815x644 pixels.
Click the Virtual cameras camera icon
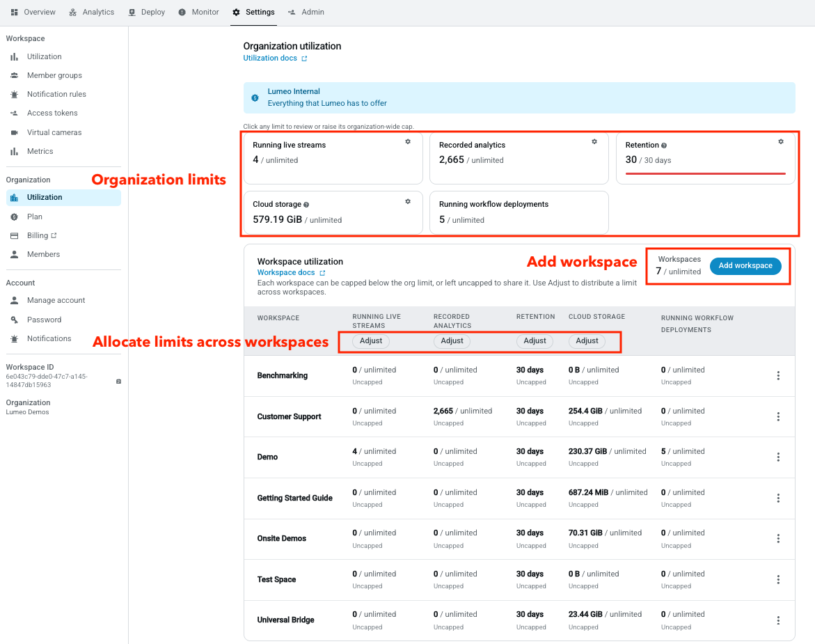point(15,132)
